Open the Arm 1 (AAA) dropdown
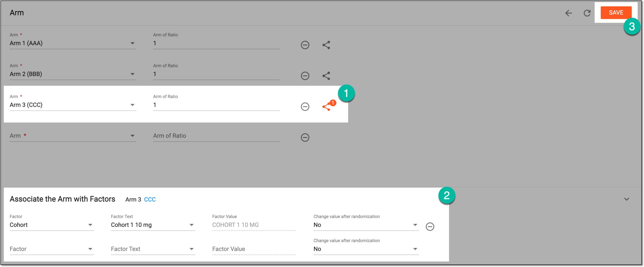This screenshot has width=644, height=267. 73,43
